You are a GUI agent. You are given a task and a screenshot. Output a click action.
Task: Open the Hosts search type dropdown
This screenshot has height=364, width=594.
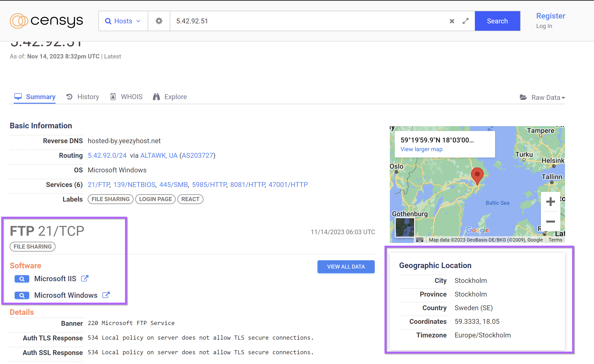pos(123,21)
